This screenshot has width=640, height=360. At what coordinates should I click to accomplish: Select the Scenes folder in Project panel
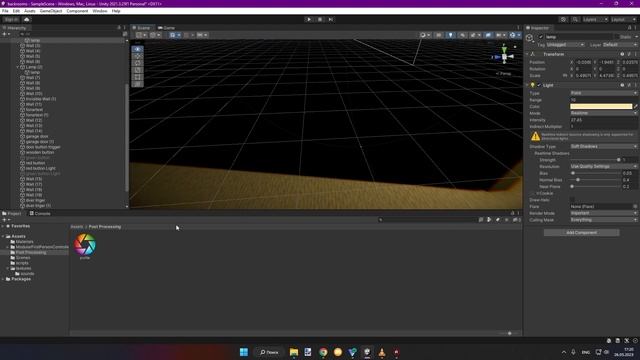[x=23, y=258]
